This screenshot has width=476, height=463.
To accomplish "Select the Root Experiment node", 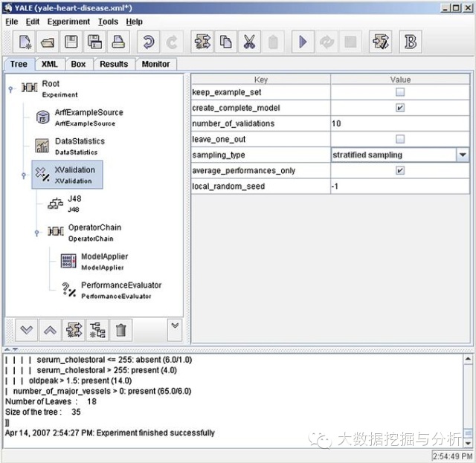I will 49,88.
